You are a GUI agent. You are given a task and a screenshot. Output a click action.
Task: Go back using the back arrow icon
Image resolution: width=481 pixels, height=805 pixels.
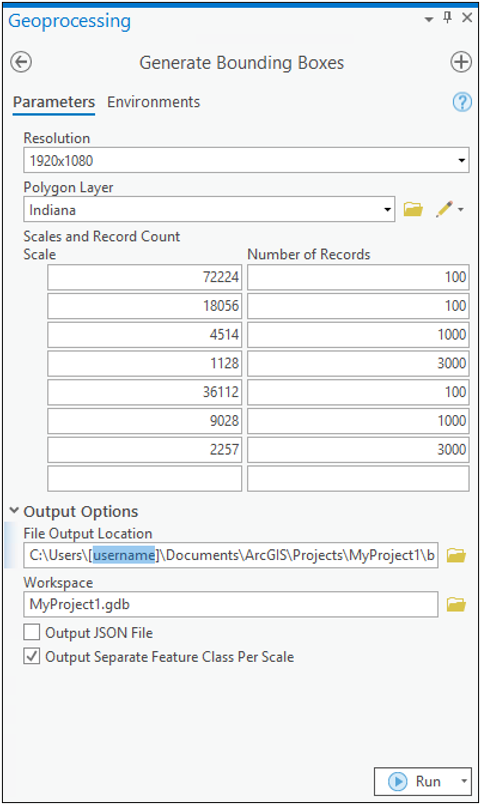(21, 62)
